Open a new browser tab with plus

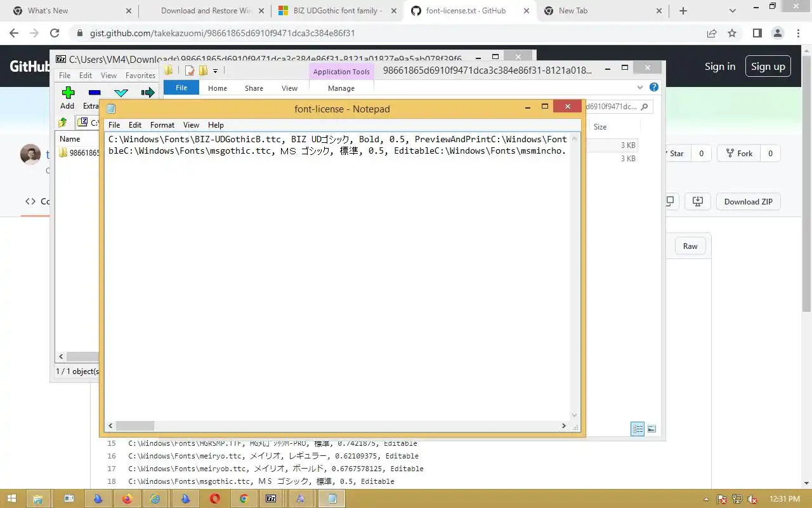[x=683, y=11]
